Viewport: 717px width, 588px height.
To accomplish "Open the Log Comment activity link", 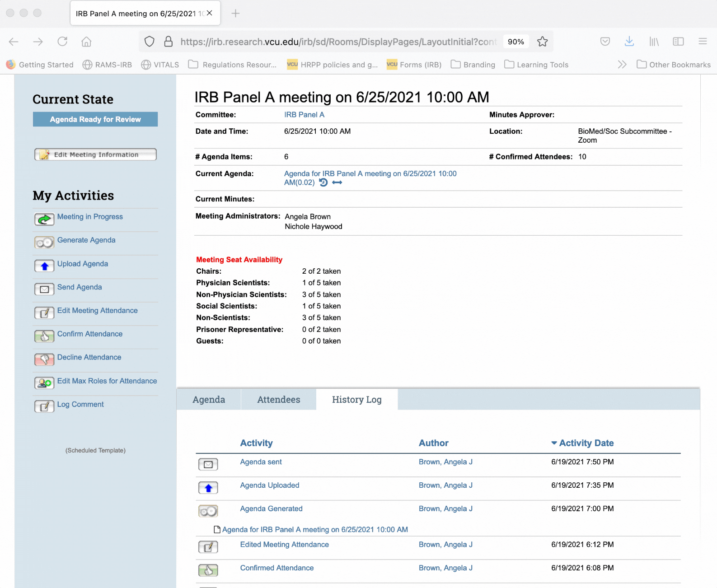I will [80, 404].
